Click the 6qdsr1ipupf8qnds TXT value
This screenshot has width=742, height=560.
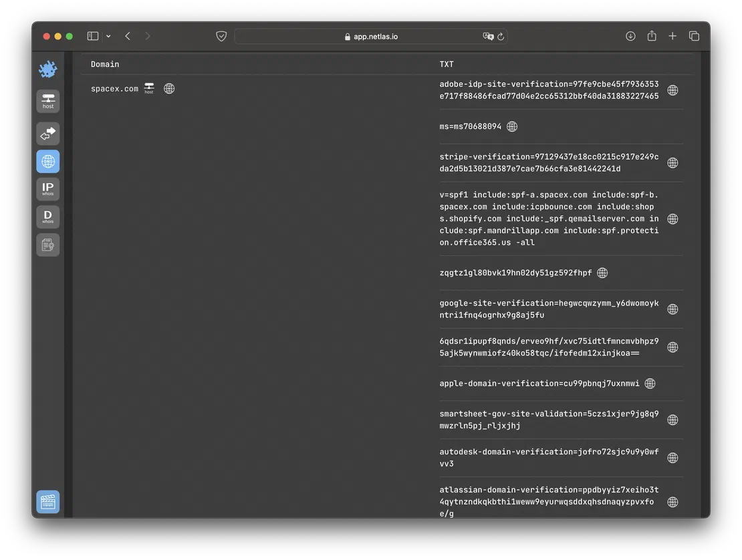549,347
